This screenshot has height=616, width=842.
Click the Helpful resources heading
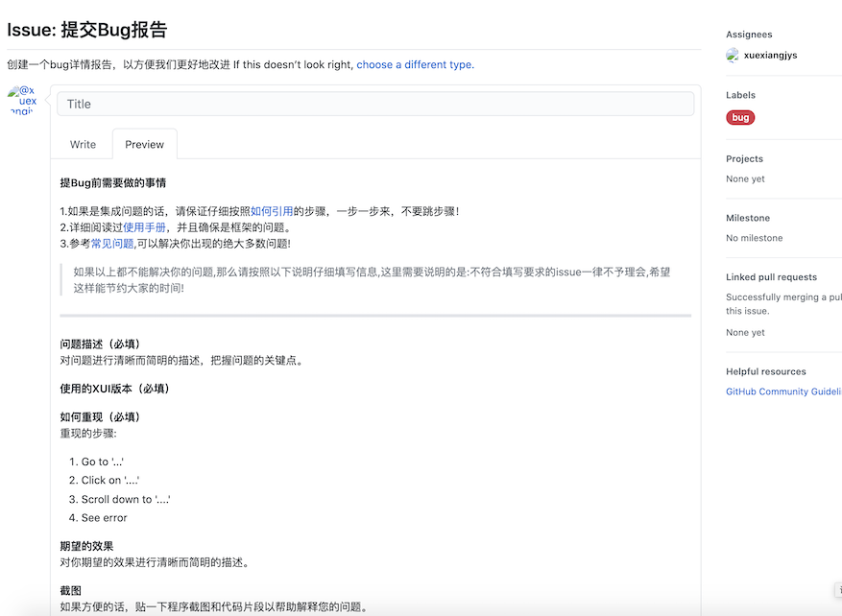(x=766, y=371)
